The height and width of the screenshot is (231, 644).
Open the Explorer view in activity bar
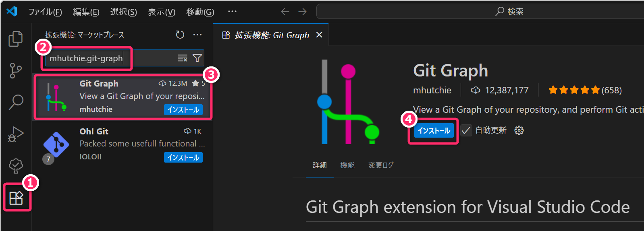tap(16, 39)
